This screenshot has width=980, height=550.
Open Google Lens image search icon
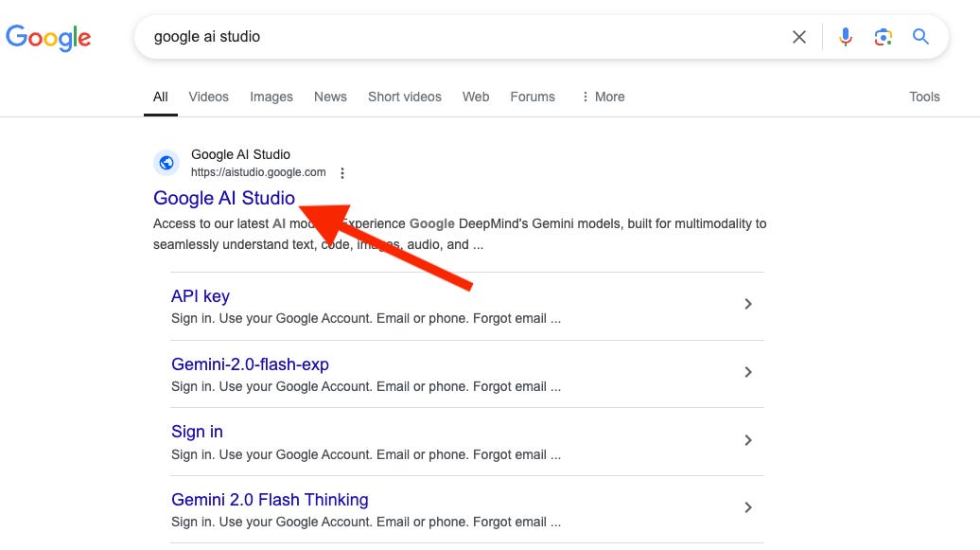click(x=883, y=37)
